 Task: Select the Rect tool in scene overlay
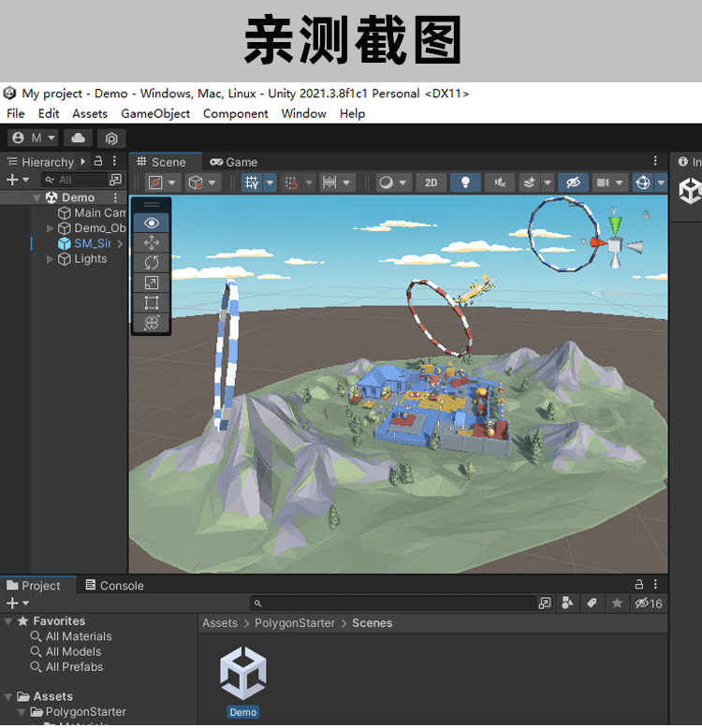(x=152, y=302)
